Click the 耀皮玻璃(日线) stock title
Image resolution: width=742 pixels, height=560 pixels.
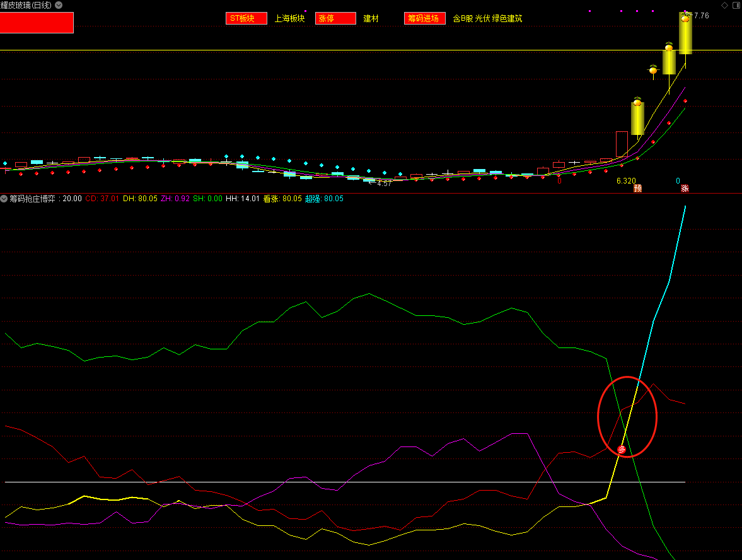pos(26,5)
